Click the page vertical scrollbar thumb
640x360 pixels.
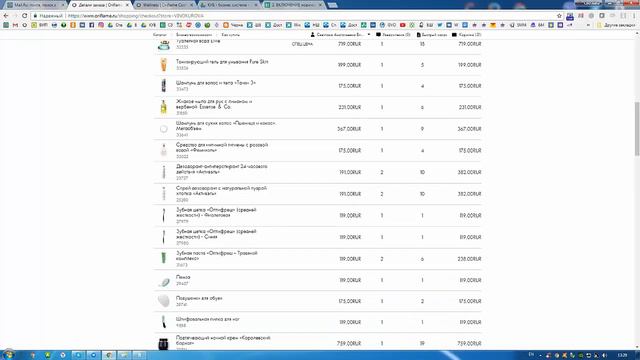[637, 129]
